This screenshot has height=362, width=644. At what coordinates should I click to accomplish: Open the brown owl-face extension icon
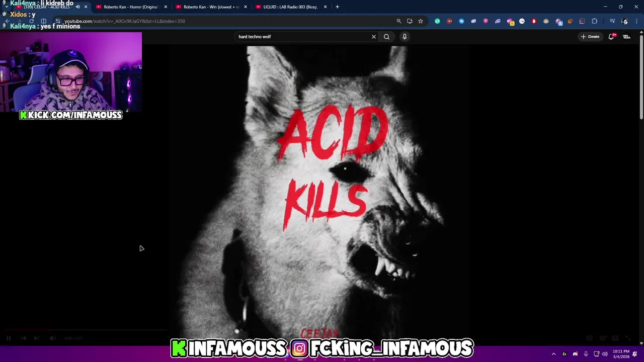point(546,21)
